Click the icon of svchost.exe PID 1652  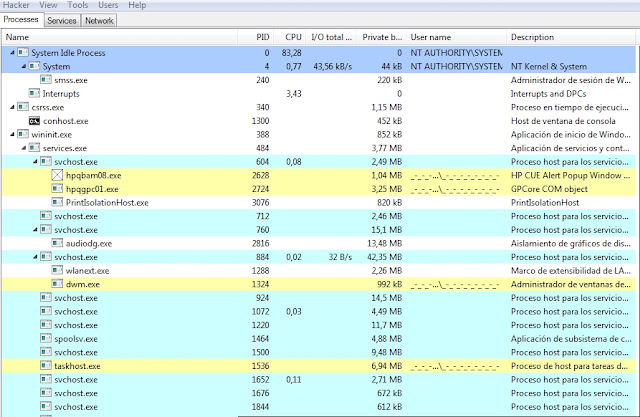pos(46,379)
